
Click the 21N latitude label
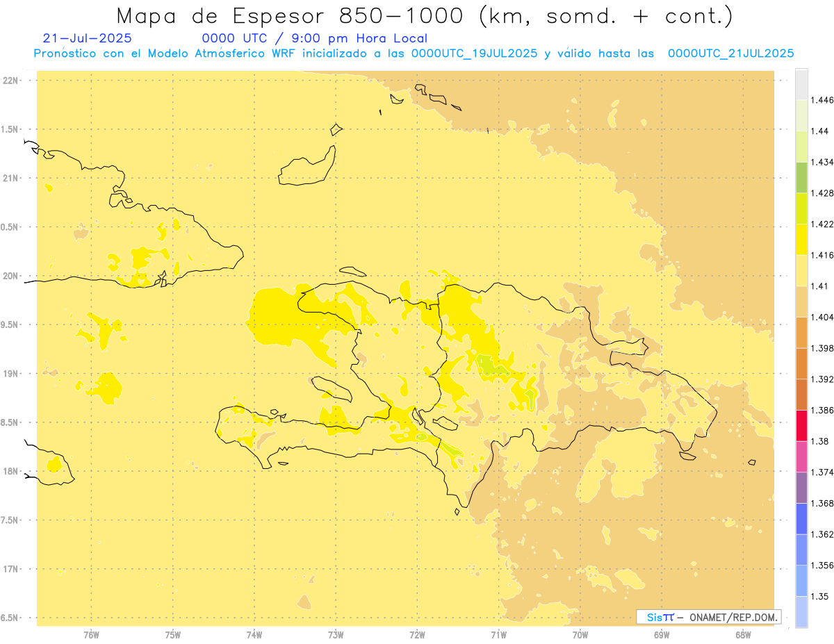tap(10, 179)
